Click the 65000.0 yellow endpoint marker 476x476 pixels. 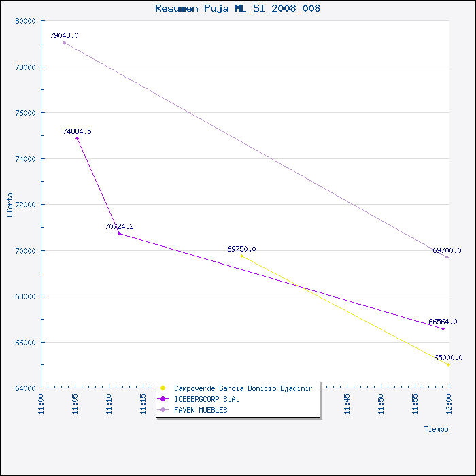pyautogui.click(x=448, y=364)
